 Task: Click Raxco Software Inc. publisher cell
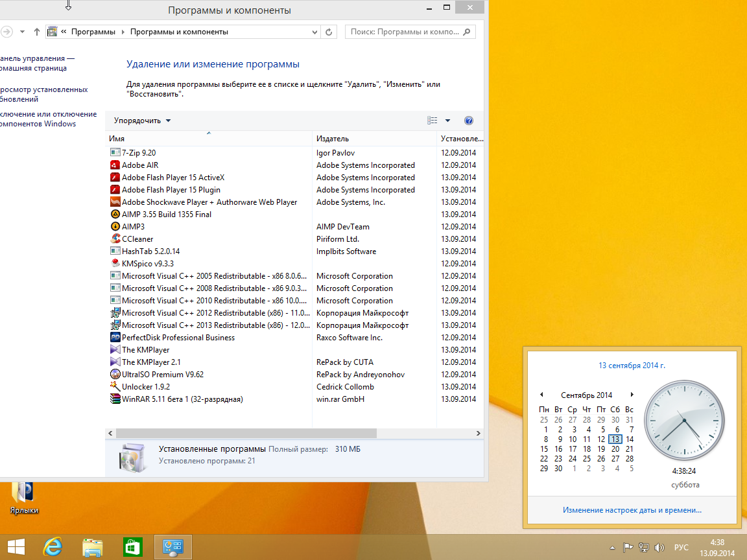pos(350,338)
